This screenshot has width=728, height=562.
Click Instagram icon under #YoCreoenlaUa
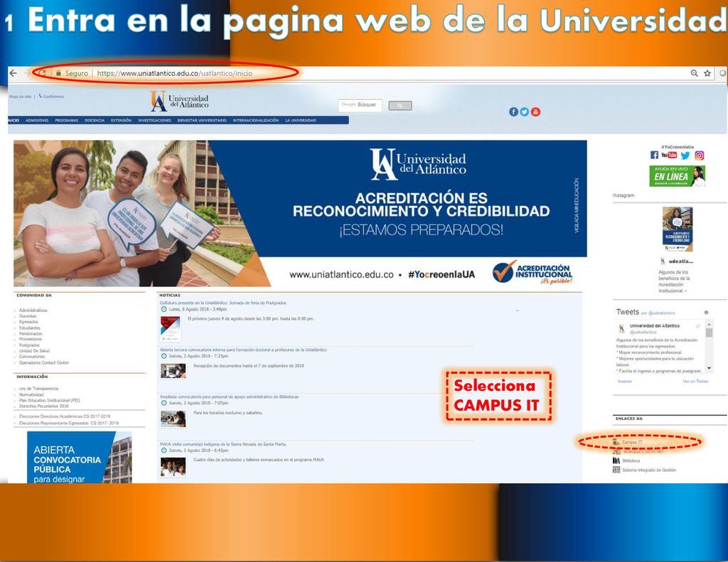pos(700,156)
